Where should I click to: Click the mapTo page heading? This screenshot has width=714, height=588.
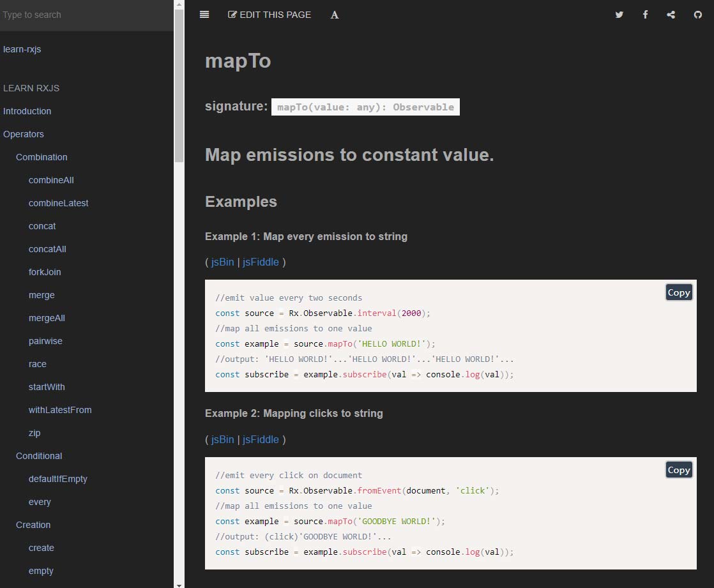[x=238, y=61]
